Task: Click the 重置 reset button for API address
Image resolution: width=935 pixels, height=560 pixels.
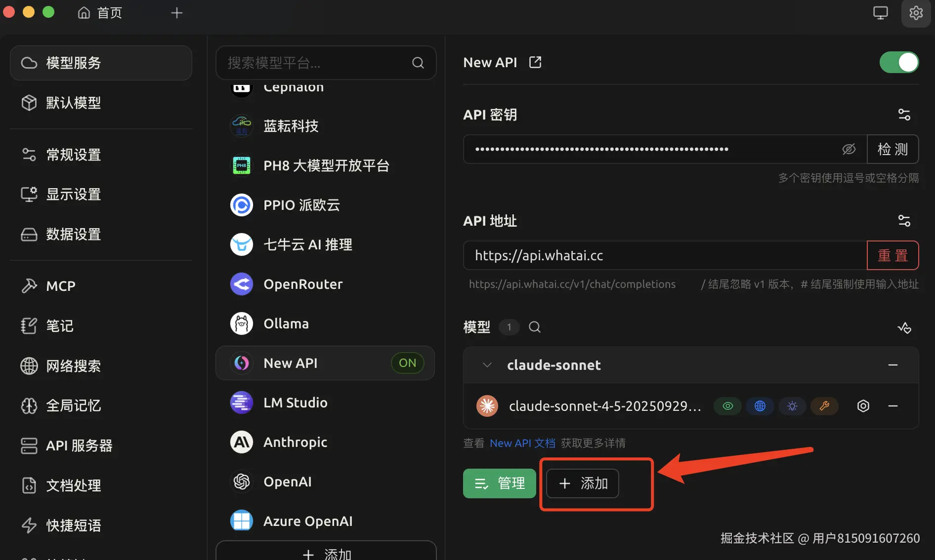Action: [892, 255]
